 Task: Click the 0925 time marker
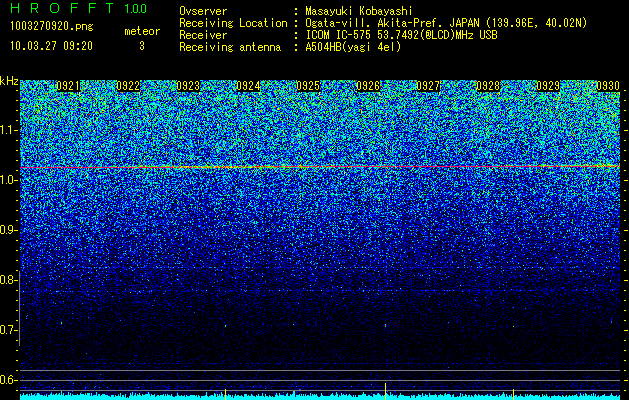[x=308, y=86]
